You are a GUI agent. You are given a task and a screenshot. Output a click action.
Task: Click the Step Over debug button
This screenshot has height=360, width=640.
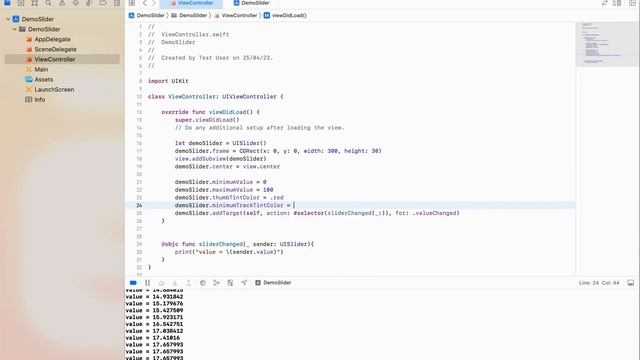(161, 283)
